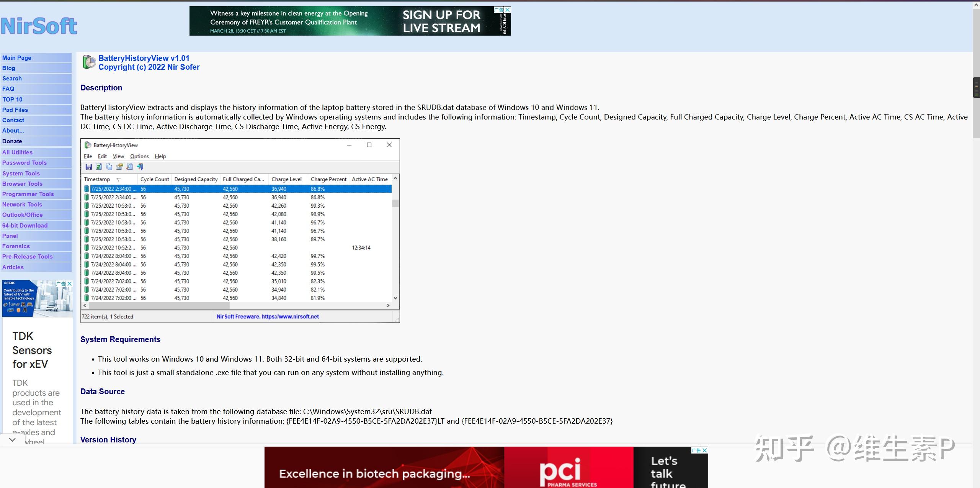Open the Options menu in BatteryHistoryView
The width and height of the screenshot is (980, 488).
[139, 156]
